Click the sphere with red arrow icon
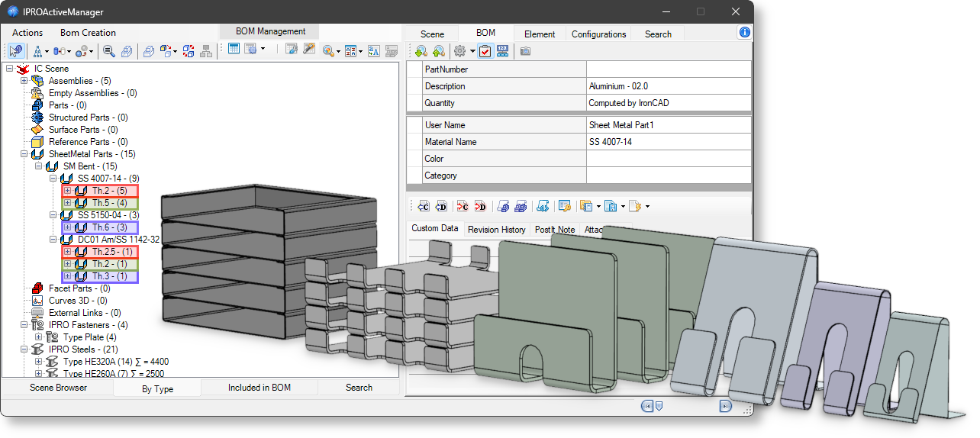 pos(80,51)
